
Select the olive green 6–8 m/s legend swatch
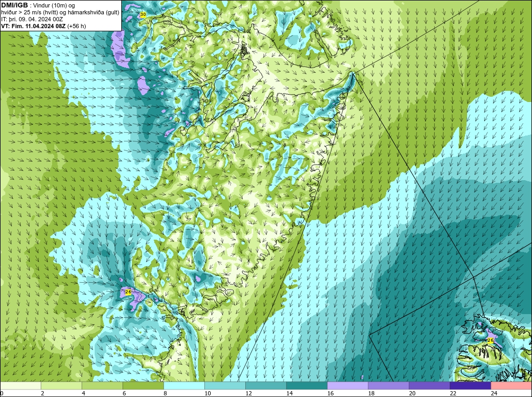point(143,386)
